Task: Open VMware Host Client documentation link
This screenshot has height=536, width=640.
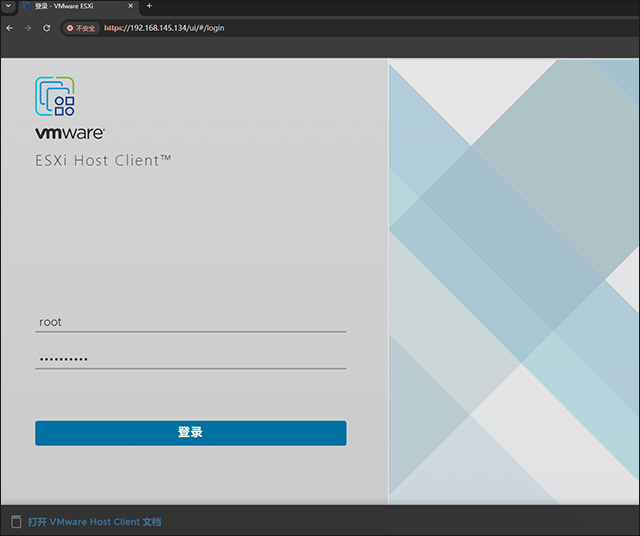Action: [x=95, y=522]
